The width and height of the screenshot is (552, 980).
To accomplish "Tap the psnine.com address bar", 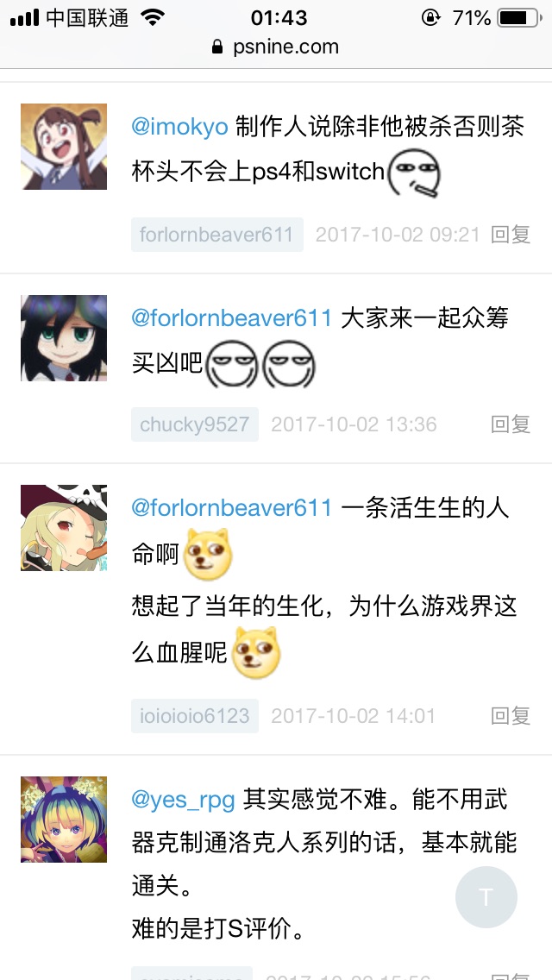I will (x=276, y=47).
